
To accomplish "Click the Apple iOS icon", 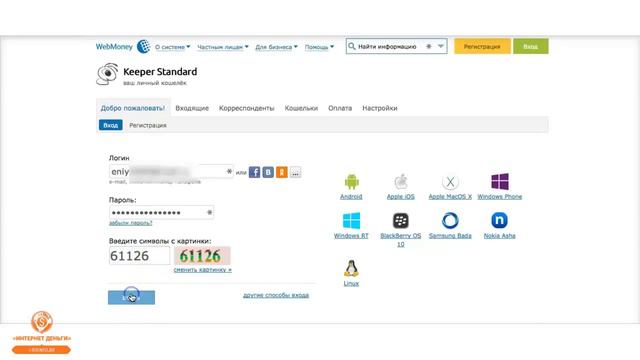I will (401, 182).
